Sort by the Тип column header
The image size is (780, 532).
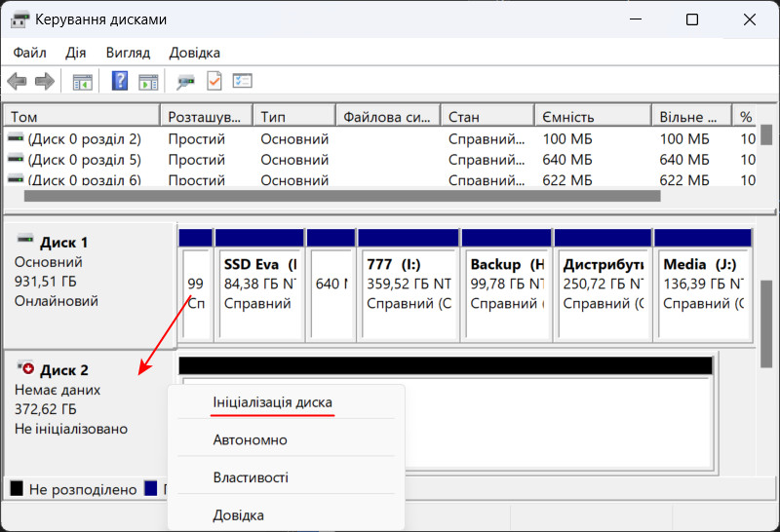click(x=294, y=117)
